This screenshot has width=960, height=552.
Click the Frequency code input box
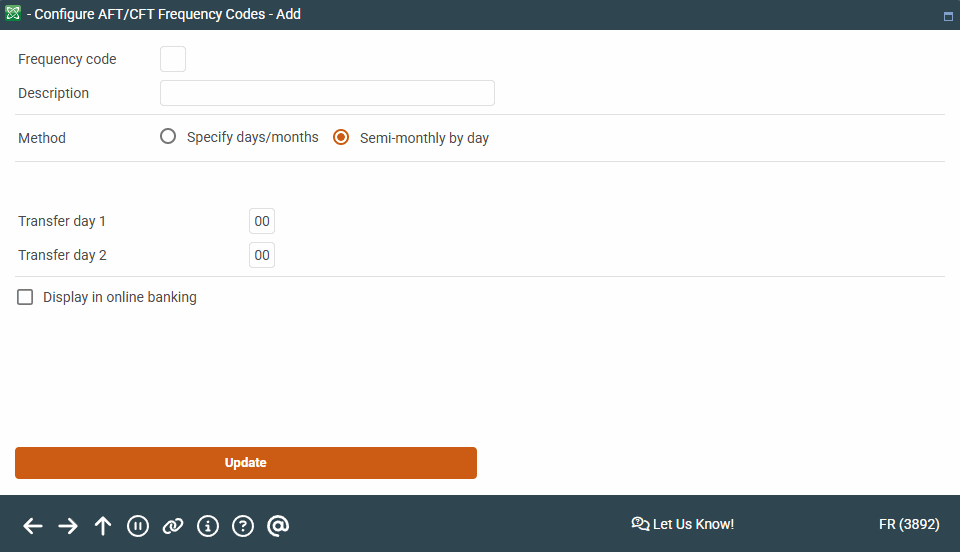coord(173,59)
